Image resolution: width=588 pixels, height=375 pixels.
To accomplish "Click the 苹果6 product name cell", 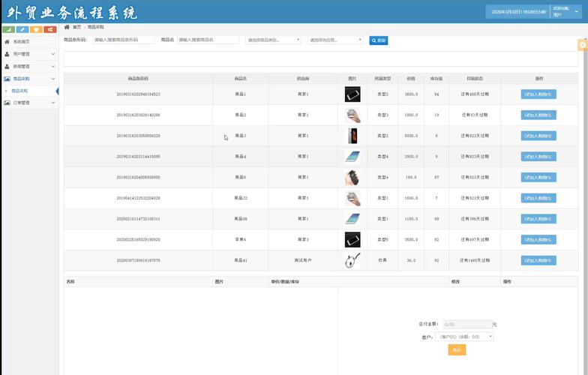I will pos(240,240).
